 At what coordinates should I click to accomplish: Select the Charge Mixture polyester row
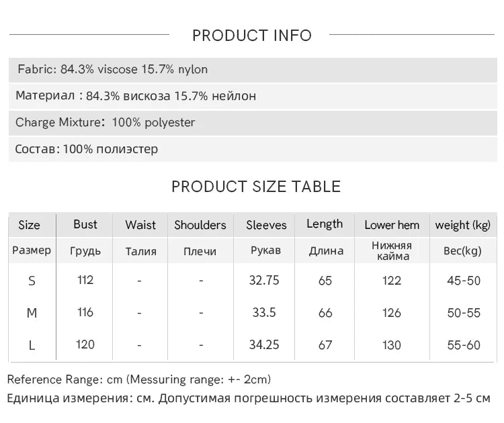[253, 123]
